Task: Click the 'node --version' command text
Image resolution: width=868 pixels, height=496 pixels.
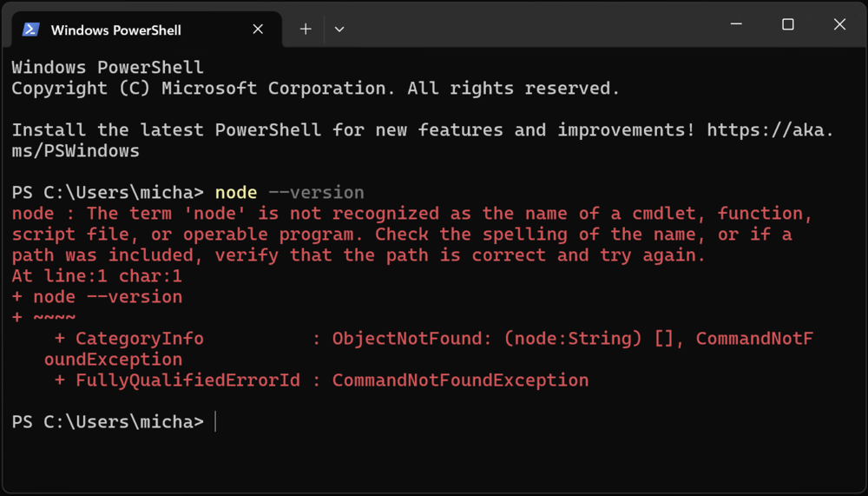Action: (x=290, y=192)
